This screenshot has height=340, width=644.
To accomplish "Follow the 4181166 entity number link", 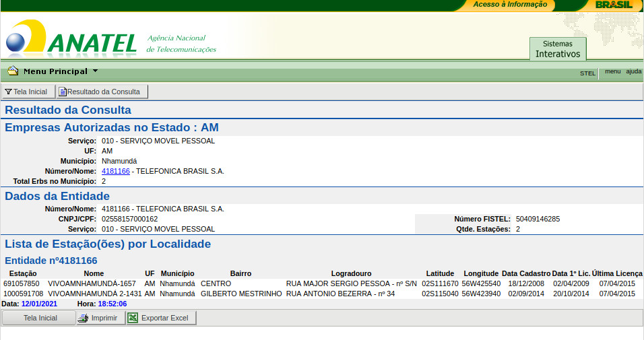I will (115, 172).
